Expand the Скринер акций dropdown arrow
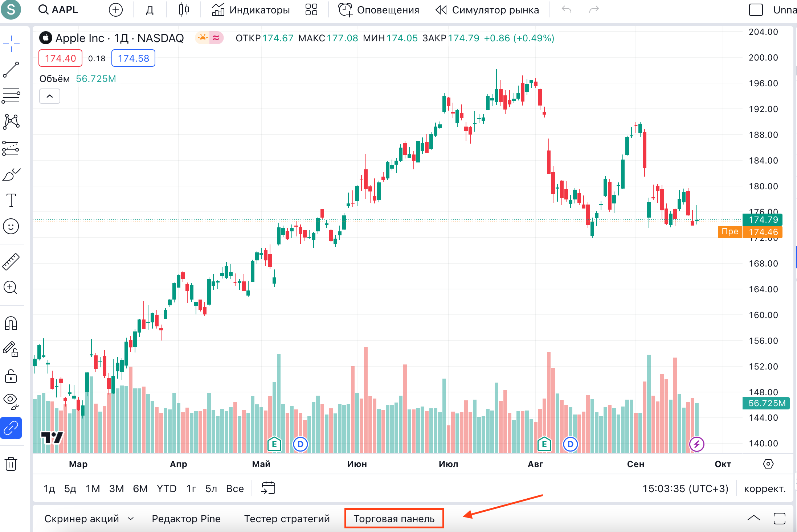This screenshot has height=532, width=797. pos(131,519)
